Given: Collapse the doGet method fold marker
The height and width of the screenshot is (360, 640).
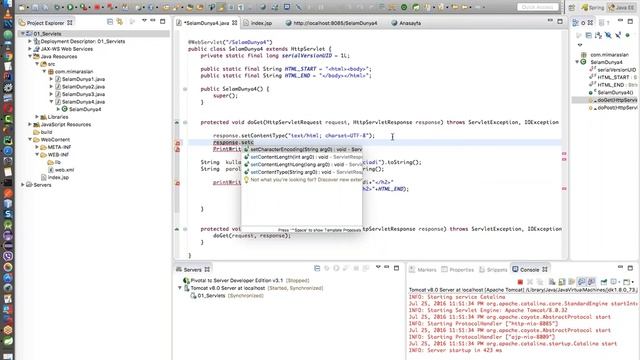Looking at the screenshot, I should click(x=185, y=122).
